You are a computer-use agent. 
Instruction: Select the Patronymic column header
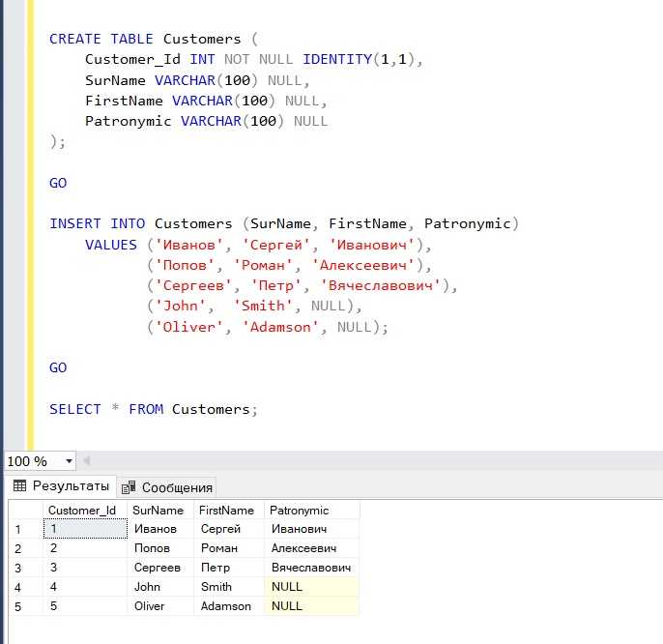pos(300,510)
